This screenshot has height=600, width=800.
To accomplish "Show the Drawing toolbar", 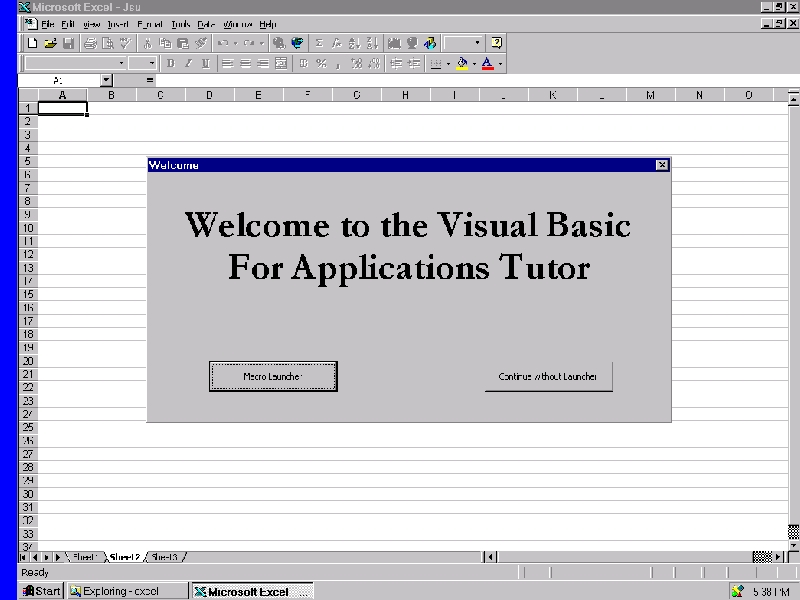I will [x=430, y=43].
